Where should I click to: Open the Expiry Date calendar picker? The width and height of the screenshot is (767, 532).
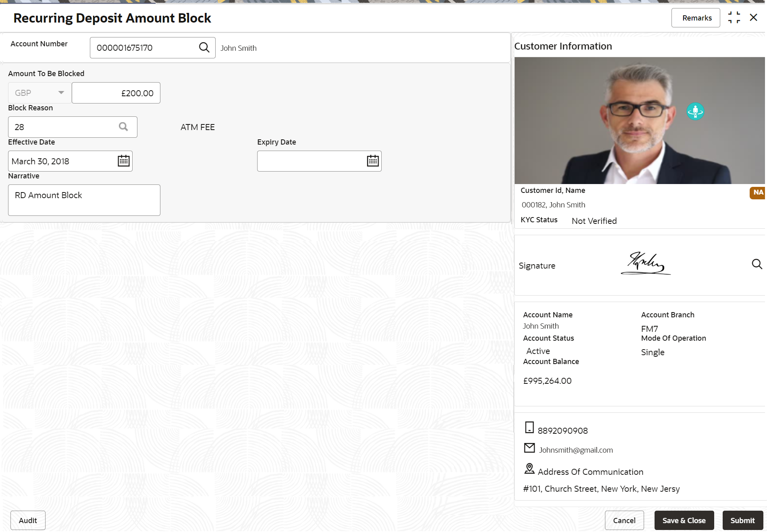click(373, 161)
